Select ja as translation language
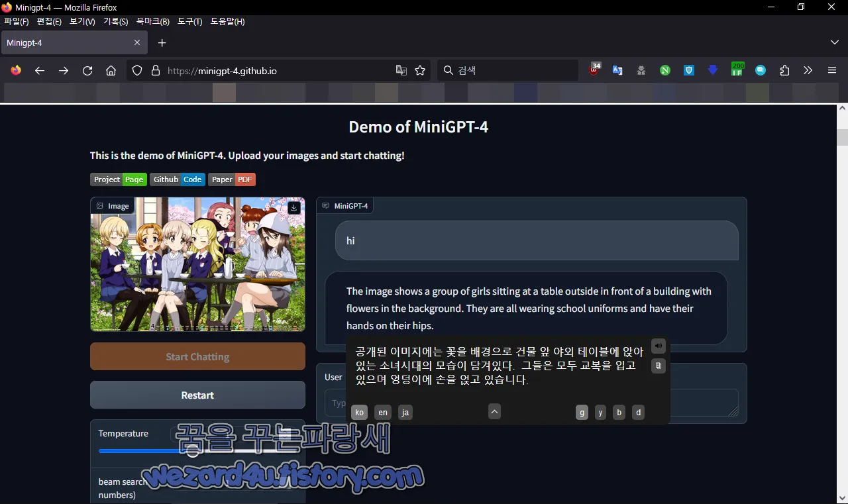The image size is (848, 504). [405, 413]
